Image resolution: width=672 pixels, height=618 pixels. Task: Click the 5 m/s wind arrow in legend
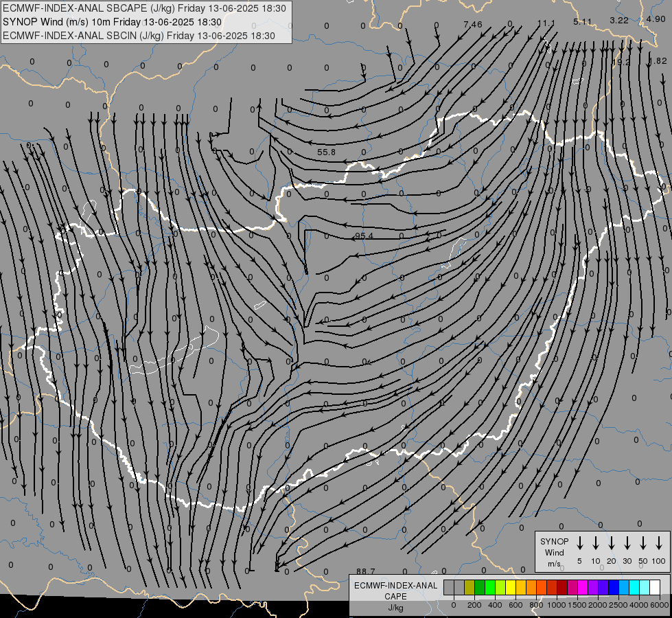pyautogui.click(x=579, y=543)
